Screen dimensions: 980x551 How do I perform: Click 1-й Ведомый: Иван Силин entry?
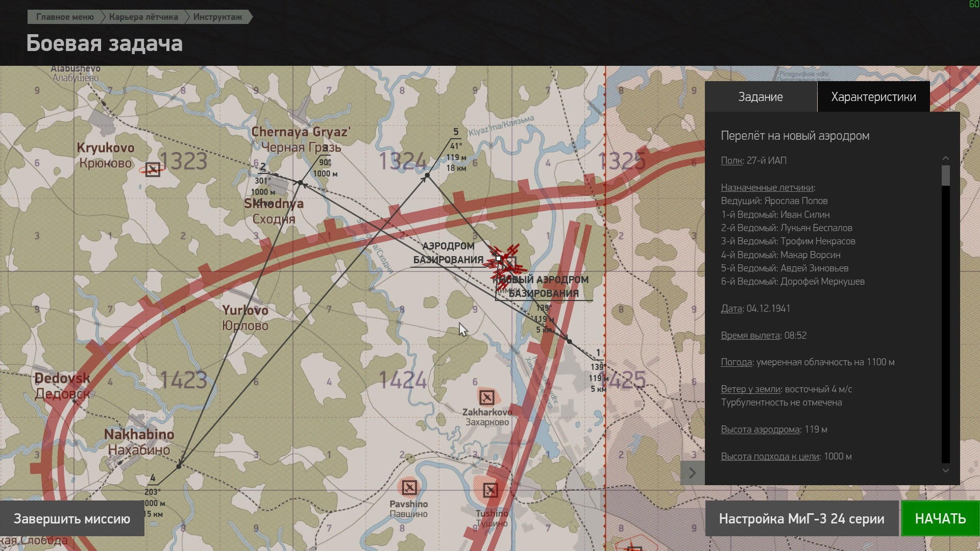click(775, 214)
